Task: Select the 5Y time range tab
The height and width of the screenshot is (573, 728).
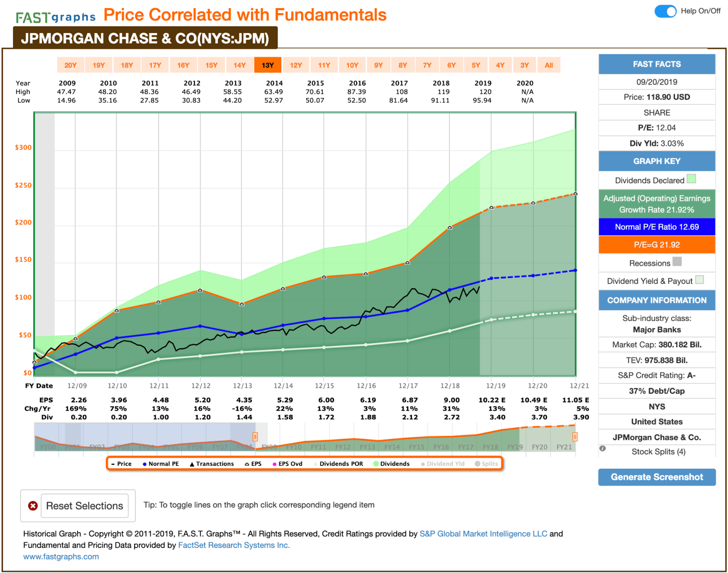Action: (x=476, y=65)
